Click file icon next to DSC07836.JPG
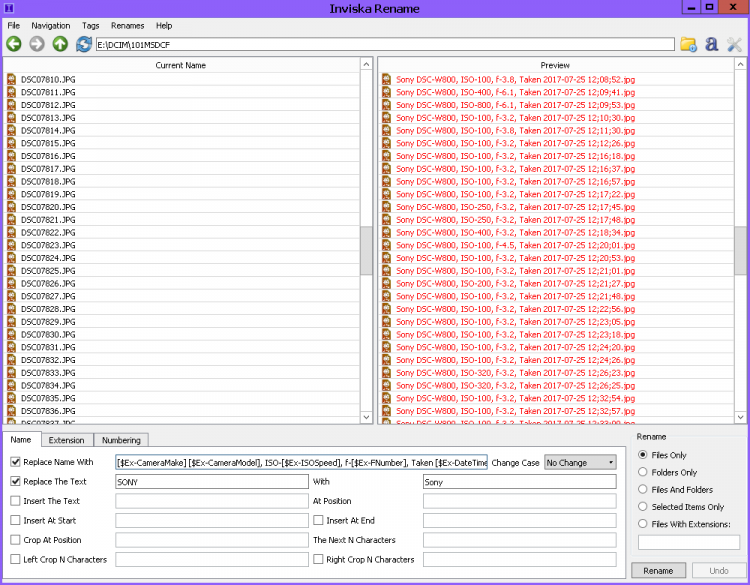This screenshot has height=585, width=750. pyautogui.click(x=11, y=411)
